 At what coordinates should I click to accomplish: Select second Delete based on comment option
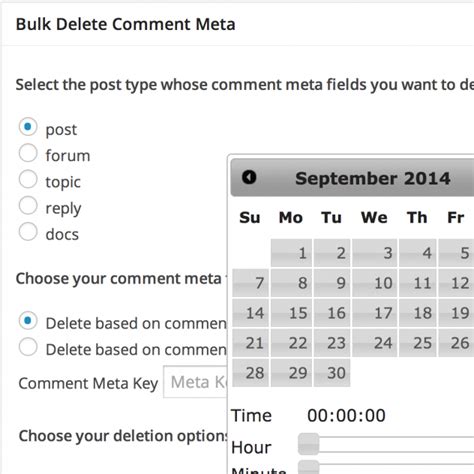(x=28, y=347)
